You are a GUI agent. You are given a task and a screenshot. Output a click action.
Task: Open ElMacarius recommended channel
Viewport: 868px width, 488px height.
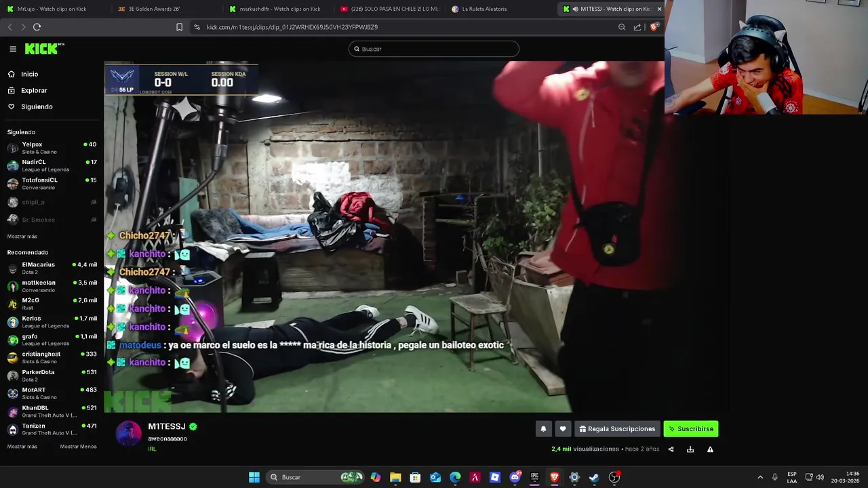(x=52, y=268)
